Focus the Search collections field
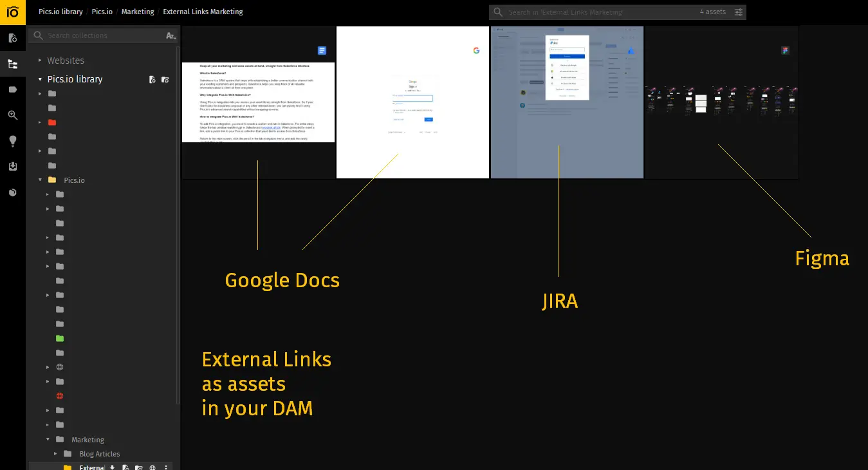Image resolution: width=868 pixels, height=470 pixels. 97,36
